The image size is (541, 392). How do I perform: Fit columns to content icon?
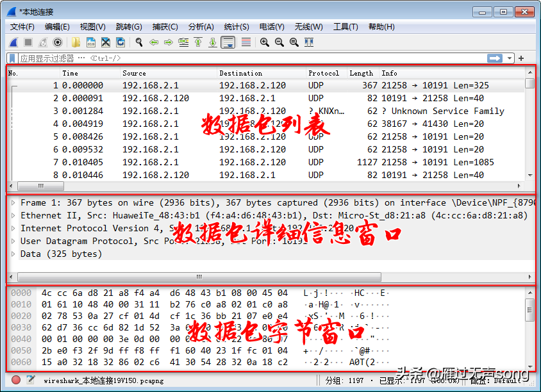click(309, 42)
